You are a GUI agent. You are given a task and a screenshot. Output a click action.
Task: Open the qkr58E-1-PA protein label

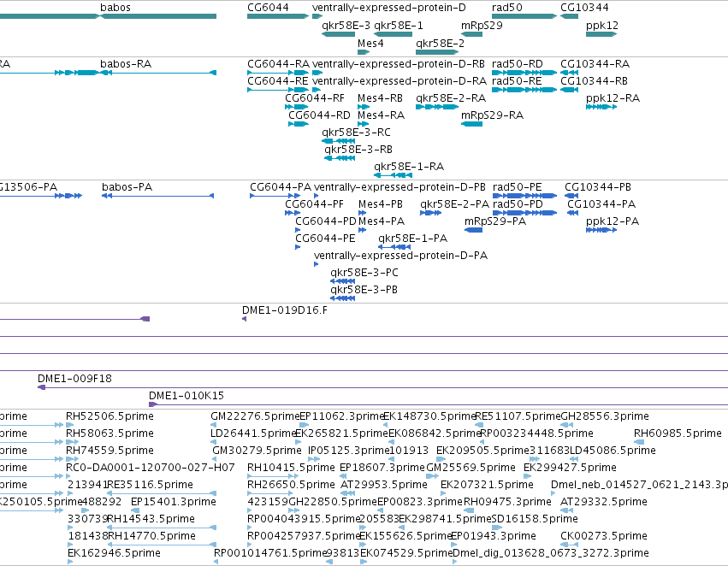tap(412, 239)
